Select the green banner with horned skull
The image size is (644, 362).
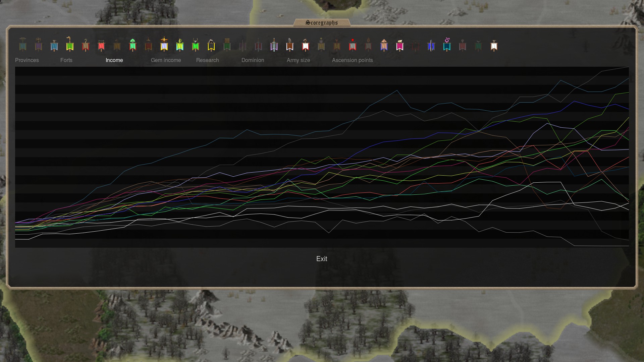coord(196,45)
